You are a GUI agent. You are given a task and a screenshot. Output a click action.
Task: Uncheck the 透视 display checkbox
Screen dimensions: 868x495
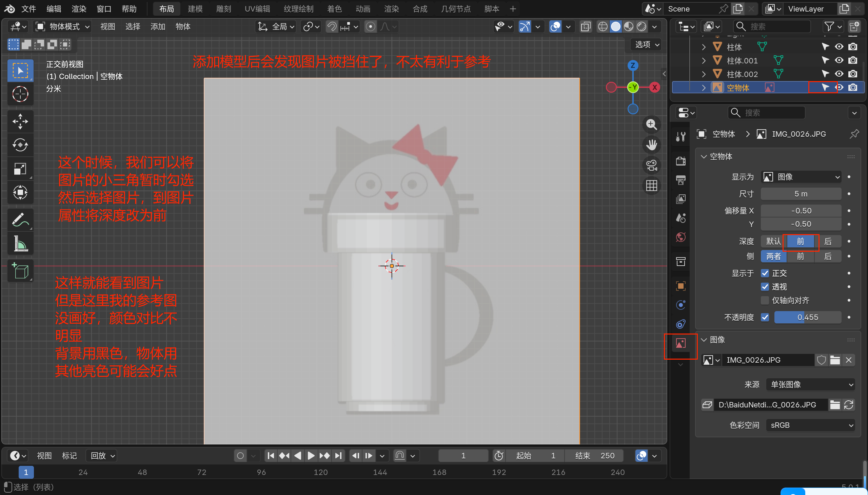(x=765, y=287)
